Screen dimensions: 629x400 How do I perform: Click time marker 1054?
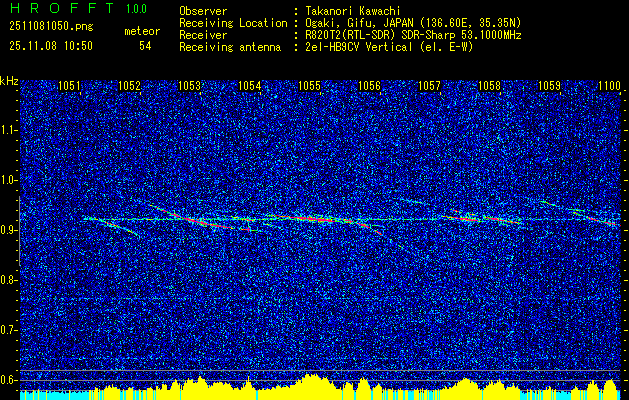tap(250, 85)
